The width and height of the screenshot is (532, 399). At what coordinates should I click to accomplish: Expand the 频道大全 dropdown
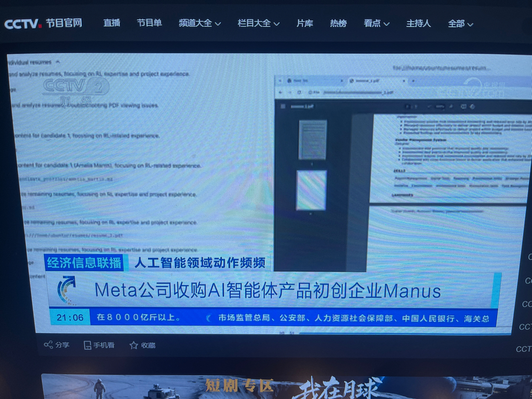tap(200, 23)
